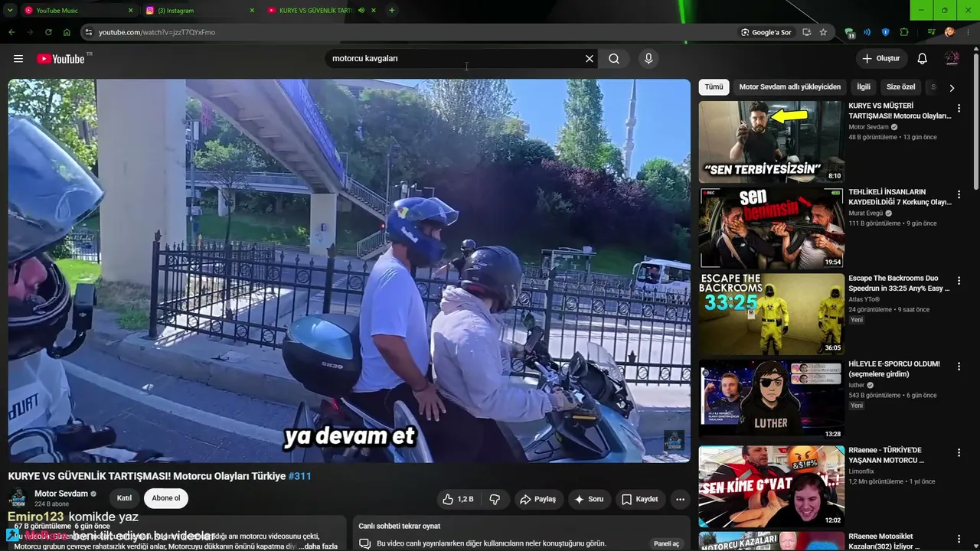Select the Size özel filter chip
Image resolution: width=980 pixels, height=551 pixels.
[x=900, y=87]
